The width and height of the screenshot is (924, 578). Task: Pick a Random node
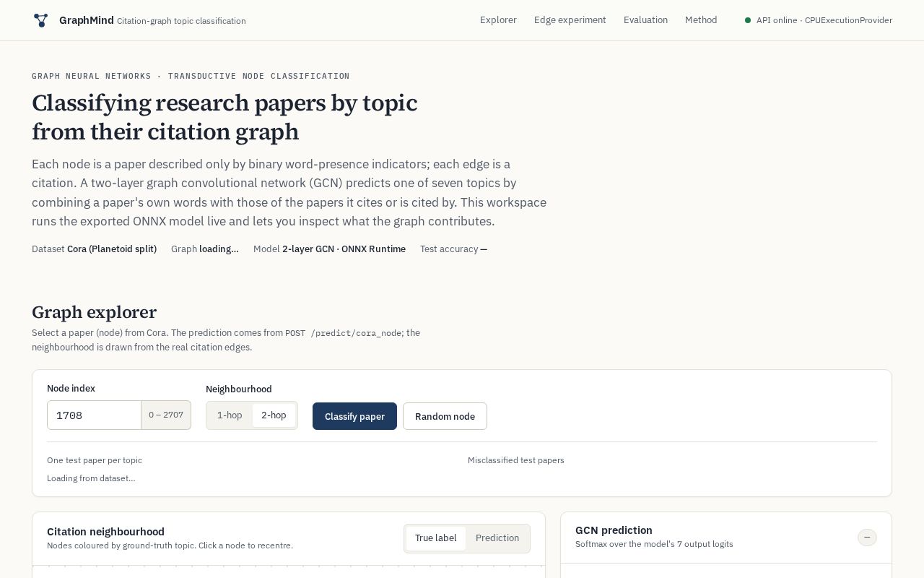[445, 416]
